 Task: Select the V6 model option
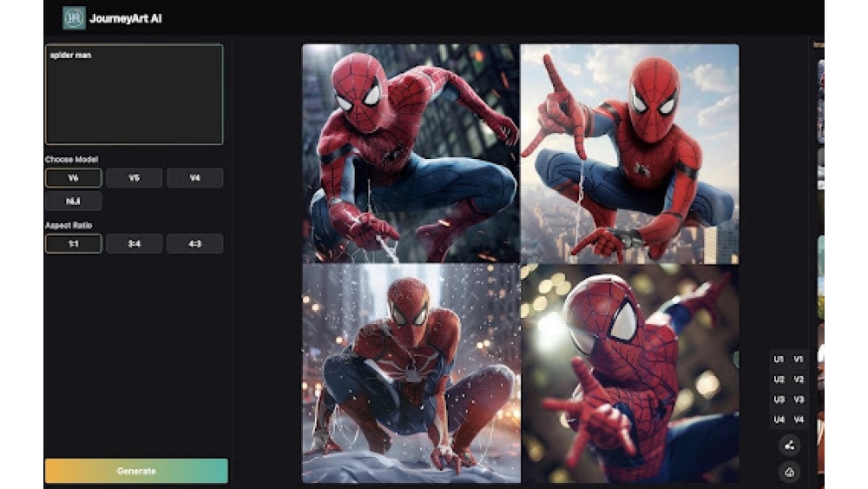tap(73, 178)
